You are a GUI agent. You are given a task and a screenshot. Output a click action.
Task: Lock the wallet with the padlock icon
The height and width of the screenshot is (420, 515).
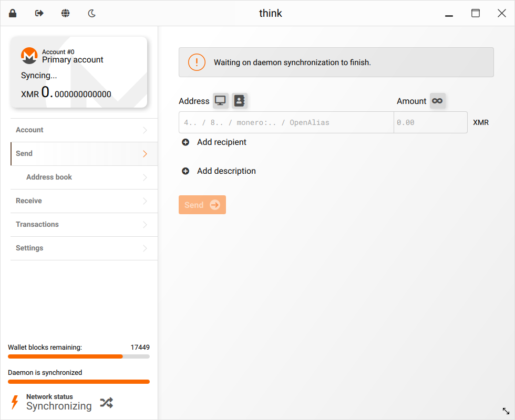tap(13, 13)
